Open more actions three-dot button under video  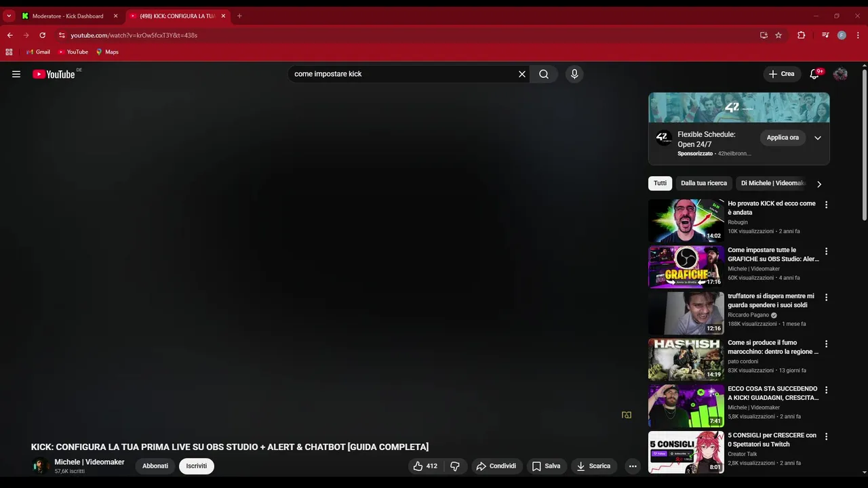633,466
